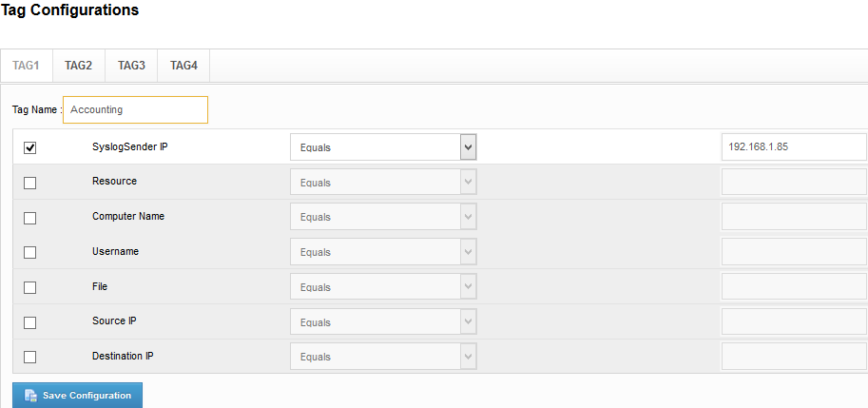Check the Username filter checkbox

[x=29, y=253]
